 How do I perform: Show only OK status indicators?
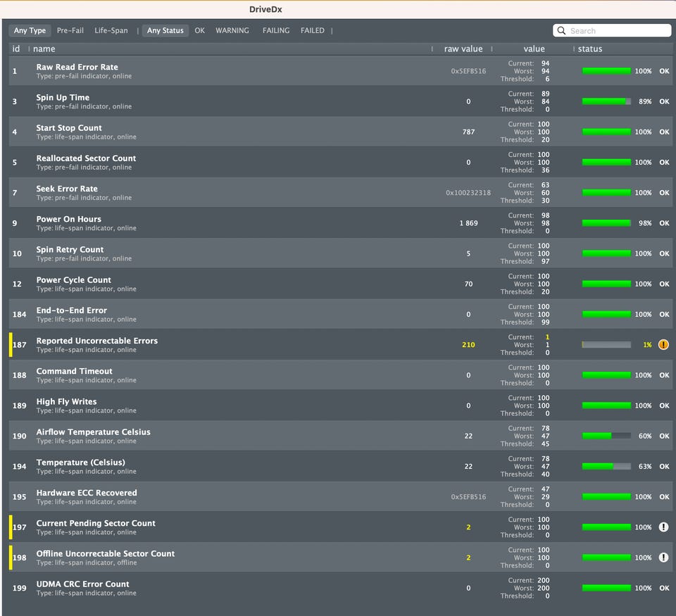(x=199, y=30)
